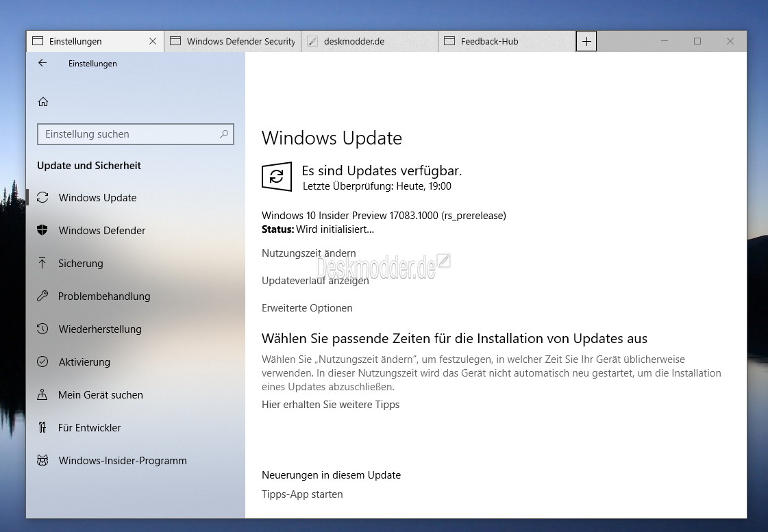Open the home icon in sidebar

click(43, 101)
